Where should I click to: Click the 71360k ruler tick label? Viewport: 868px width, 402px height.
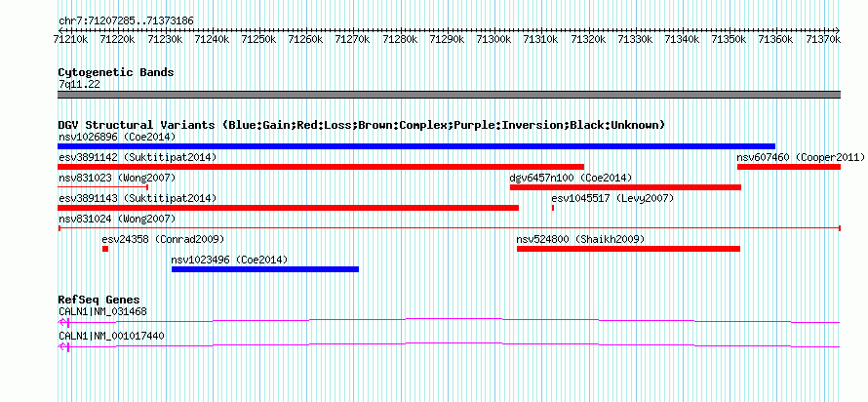pos(774,39)
